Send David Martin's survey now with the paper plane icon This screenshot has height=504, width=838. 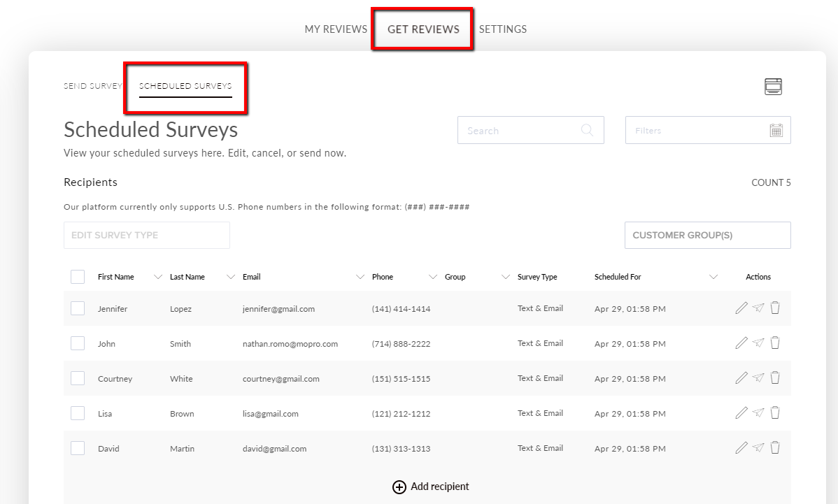[758, 447]
